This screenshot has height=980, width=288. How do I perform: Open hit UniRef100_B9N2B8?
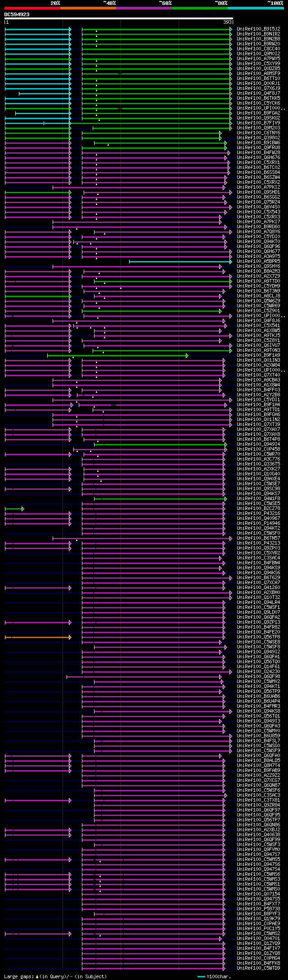click(x=258, y=39)
